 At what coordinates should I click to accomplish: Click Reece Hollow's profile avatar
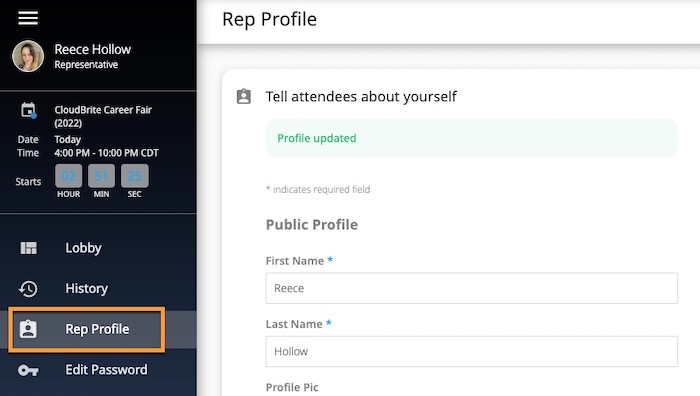[x=28, y=56]
